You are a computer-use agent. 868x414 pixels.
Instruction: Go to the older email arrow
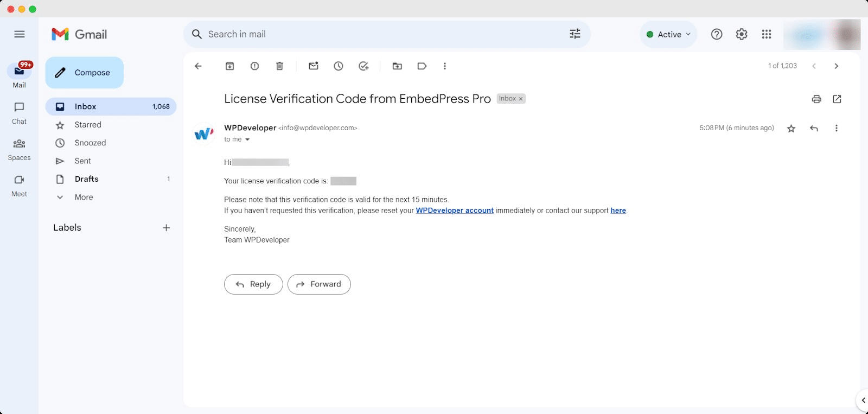point(837,66)
